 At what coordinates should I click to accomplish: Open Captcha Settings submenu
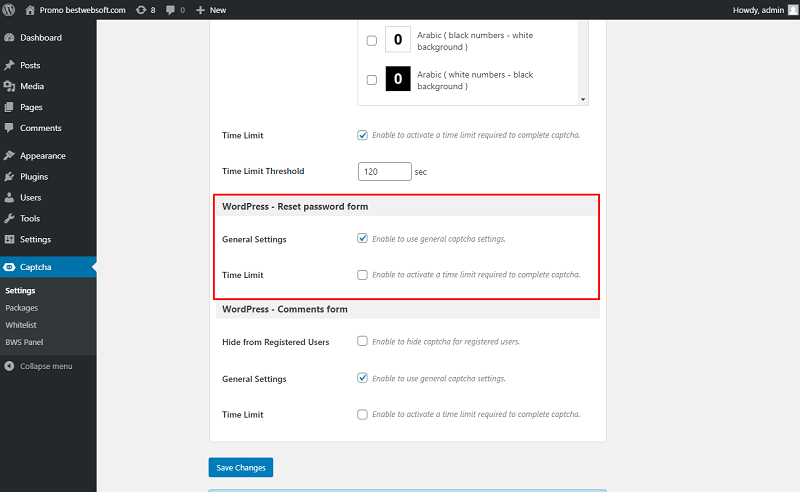click(20, 290)
